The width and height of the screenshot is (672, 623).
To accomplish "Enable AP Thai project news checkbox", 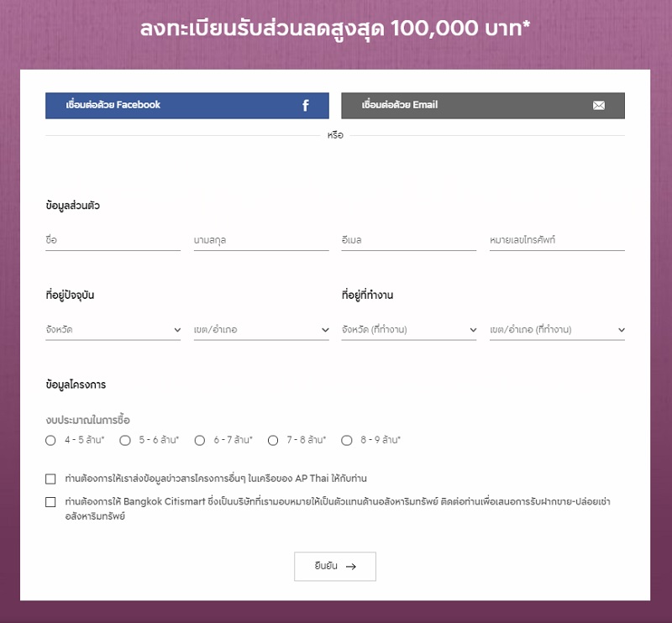I will (51, 479).
